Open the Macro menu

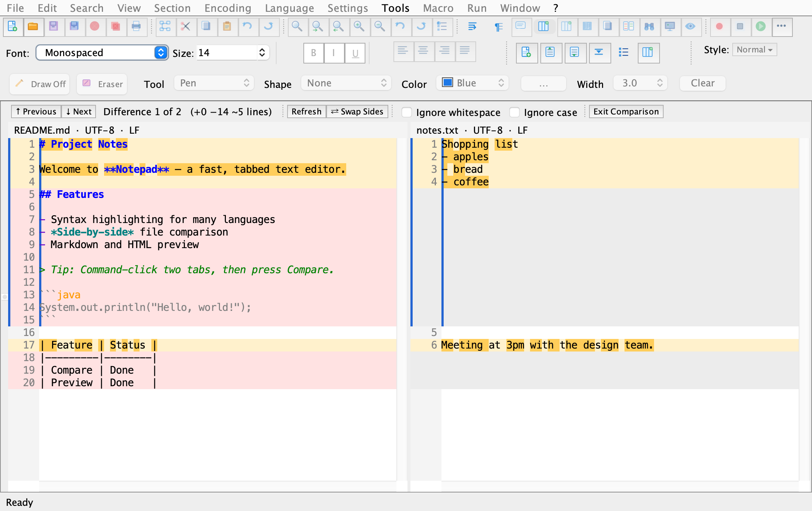[438, 8]
